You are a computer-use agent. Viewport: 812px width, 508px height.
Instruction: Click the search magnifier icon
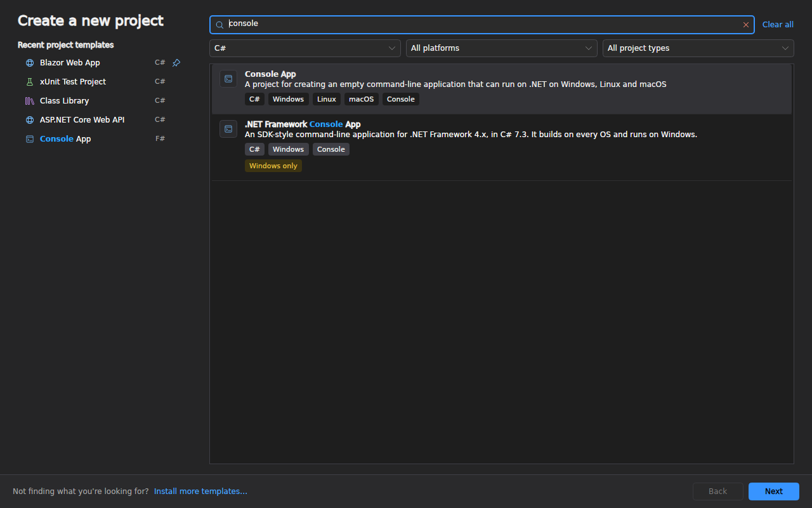219,25
